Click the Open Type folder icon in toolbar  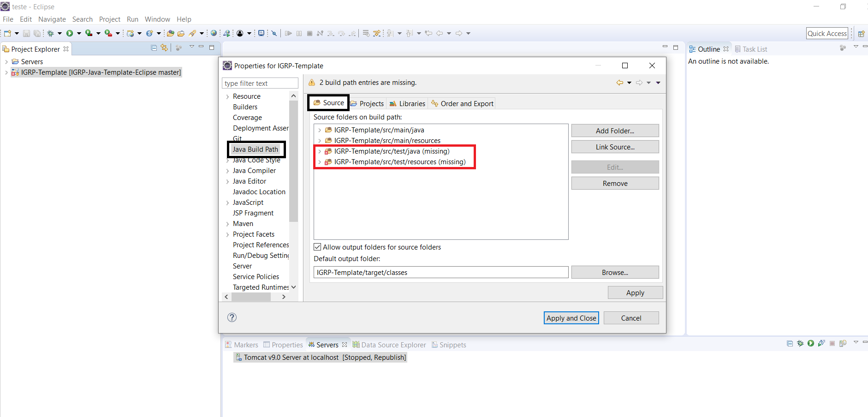tap(171, 33)
